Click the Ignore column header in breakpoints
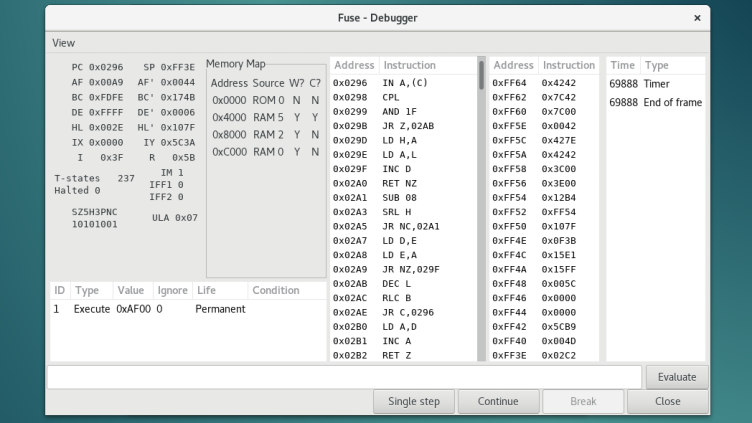The width and height of the screenshot is (752, 423). (x=172, y=291)
